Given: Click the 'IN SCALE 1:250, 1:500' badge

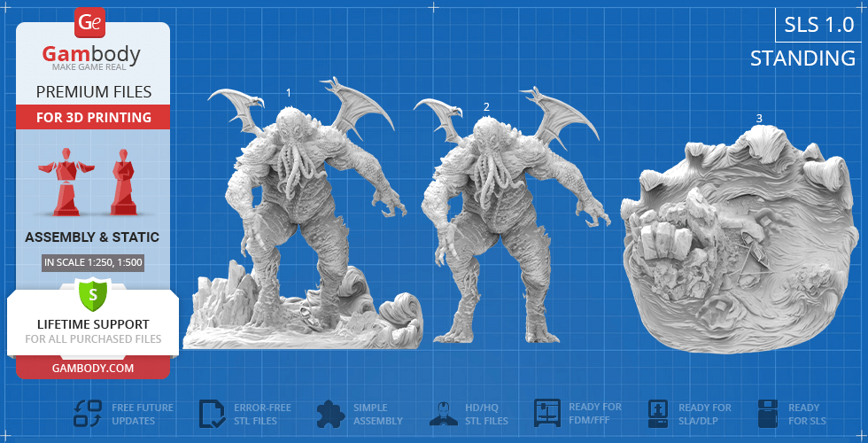Looking at the screenshot, I should pos(93,263).
